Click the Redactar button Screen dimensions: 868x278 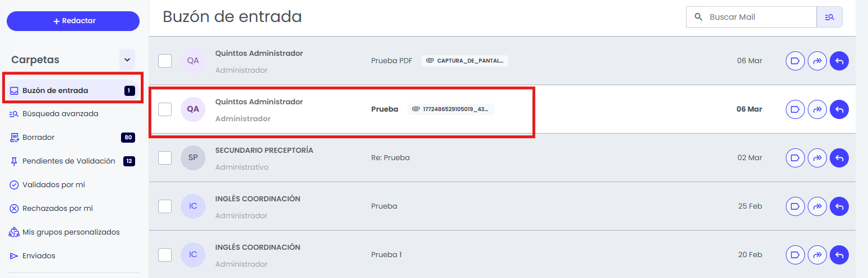[x=73, y=21]
